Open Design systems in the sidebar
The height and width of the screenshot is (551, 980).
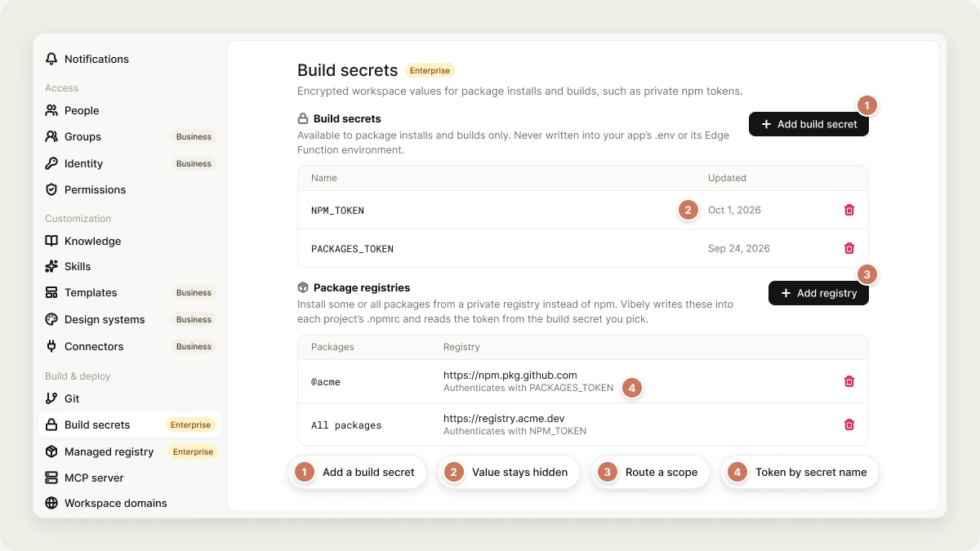click(130, 319)
